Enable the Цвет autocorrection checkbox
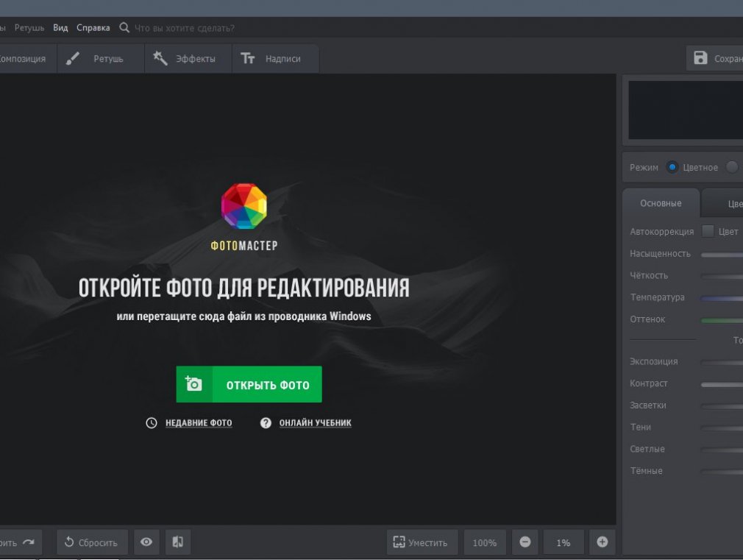Screen dimensions: 743x560 coord(708,231)
